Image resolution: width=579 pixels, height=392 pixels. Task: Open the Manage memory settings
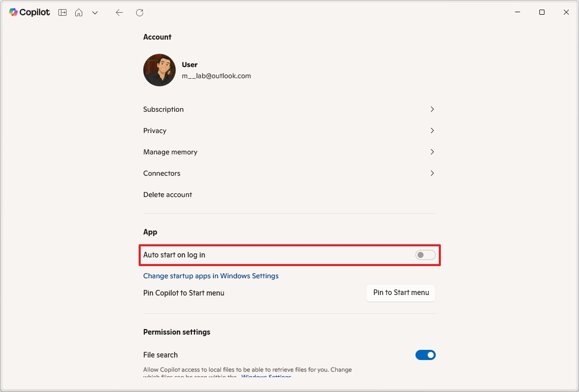(170, 152)
